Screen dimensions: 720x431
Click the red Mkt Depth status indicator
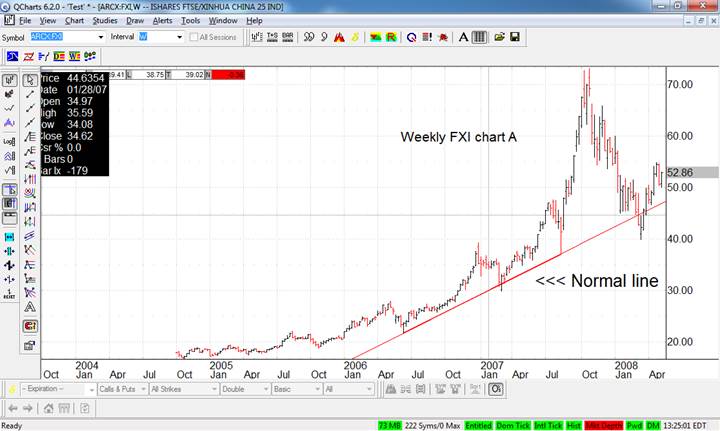pos(604,425)
